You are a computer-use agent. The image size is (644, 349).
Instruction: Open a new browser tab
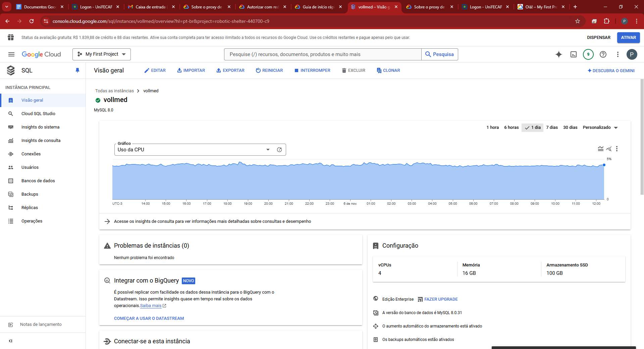(575, 7)
